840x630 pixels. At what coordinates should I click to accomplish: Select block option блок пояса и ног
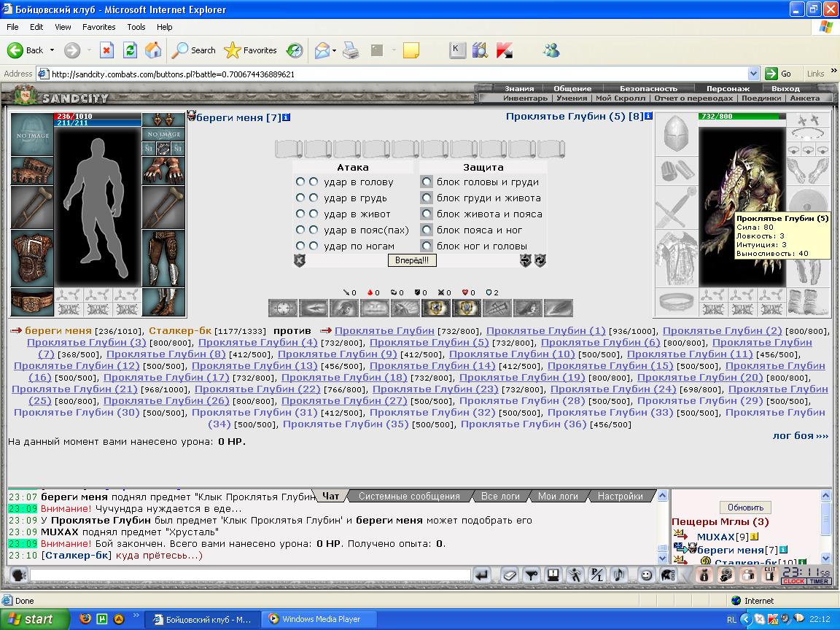(x=427, y=230)
